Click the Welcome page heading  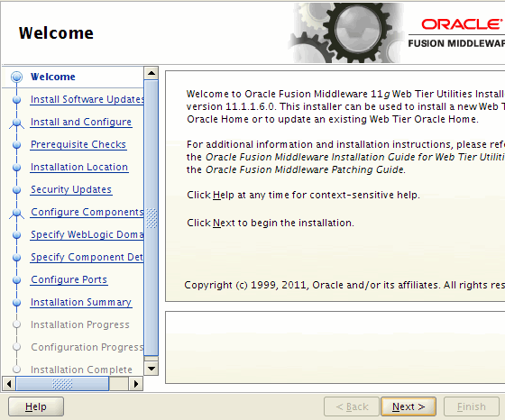56,32
